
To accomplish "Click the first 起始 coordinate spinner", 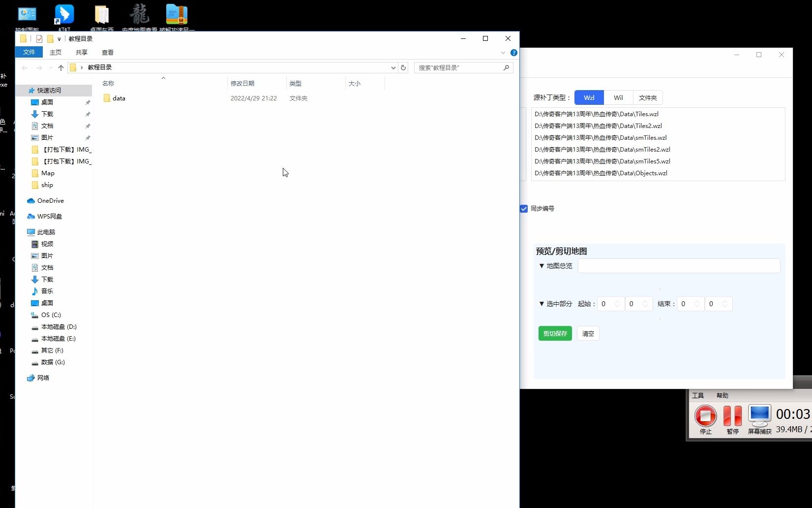I will click(x=611, y=304).
